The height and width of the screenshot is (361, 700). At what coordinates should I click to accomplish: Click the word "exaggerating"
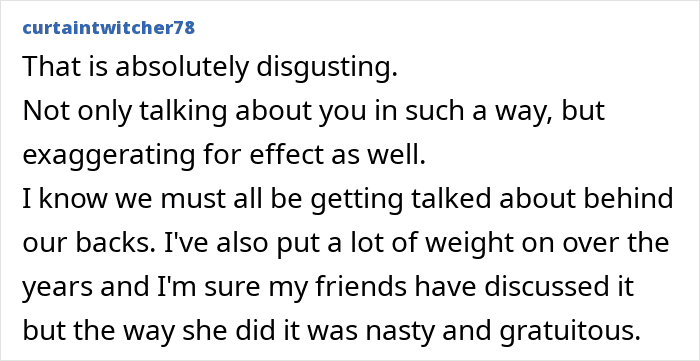108,155
